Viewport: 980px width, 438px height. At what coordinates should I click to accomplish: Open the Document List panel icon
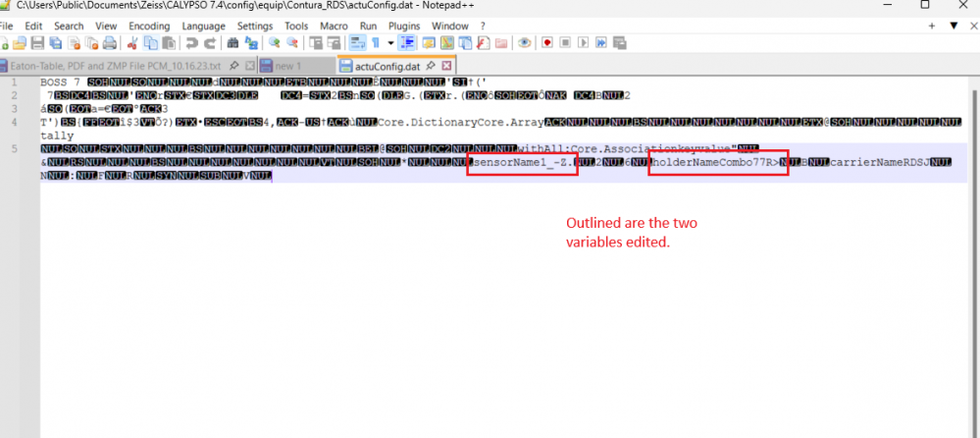465,43
